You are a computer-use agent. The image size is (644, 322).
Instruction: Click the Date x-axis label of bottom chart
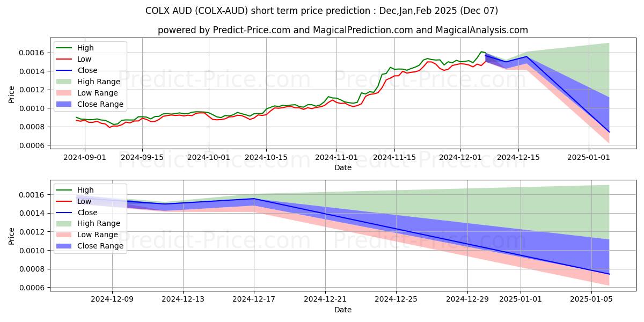point(343,310)
